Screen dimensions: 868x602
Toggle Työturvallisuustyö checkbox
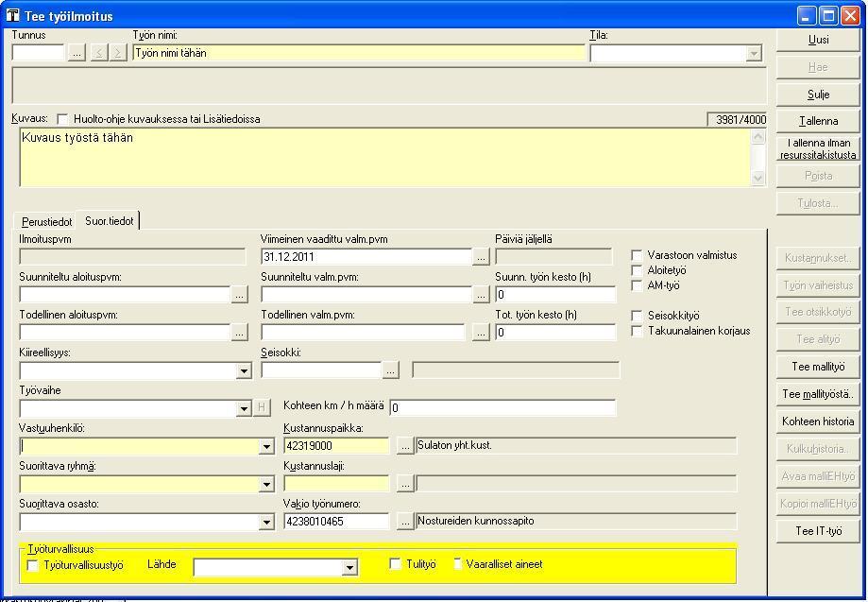pos(33,565)
